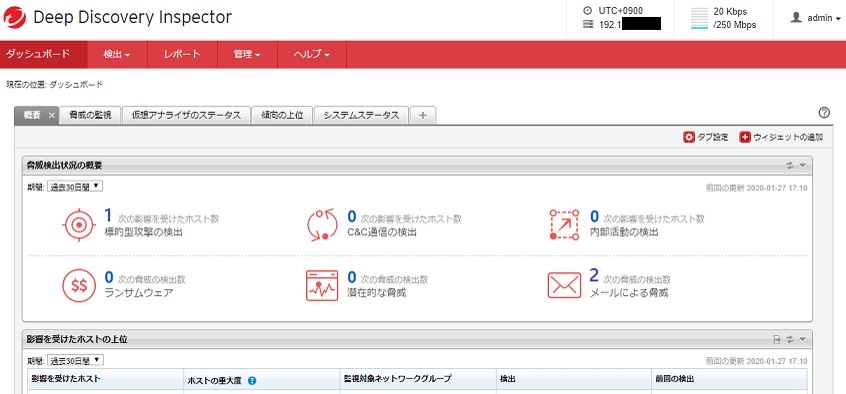Click the count 1 for 標的型攻撃の検出
Viewport: 846px width, 394px height.
tap(108, 216)
